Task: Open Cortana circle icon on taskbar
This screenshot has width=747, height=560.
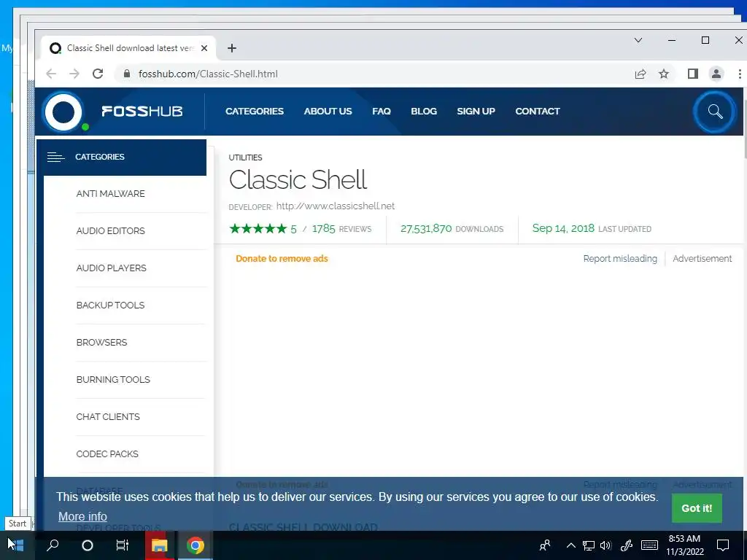Action: click(x=88, y=545)
